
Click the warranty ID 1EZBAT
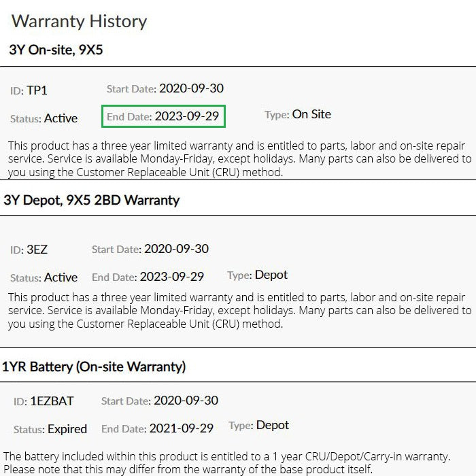tap(52, 402)
